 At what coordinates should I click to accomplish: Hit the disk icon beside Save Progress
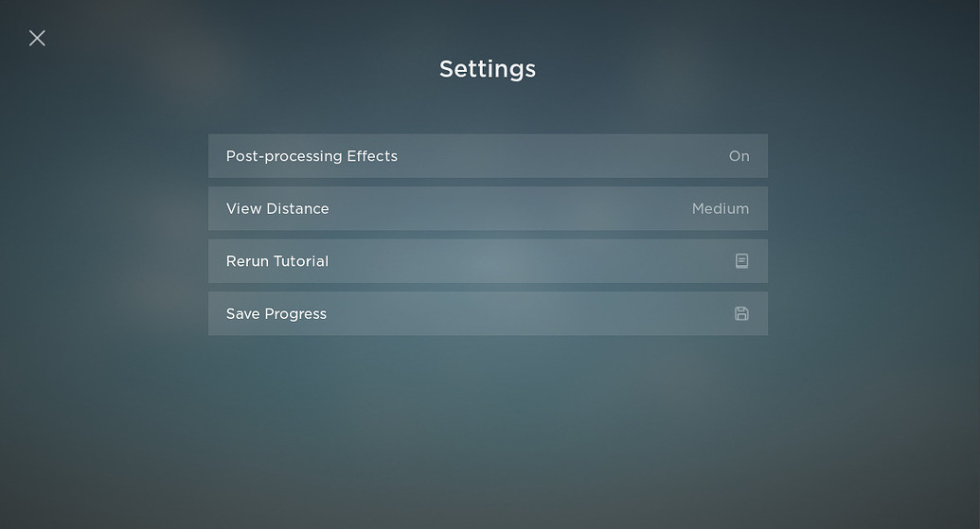point(741,314)
